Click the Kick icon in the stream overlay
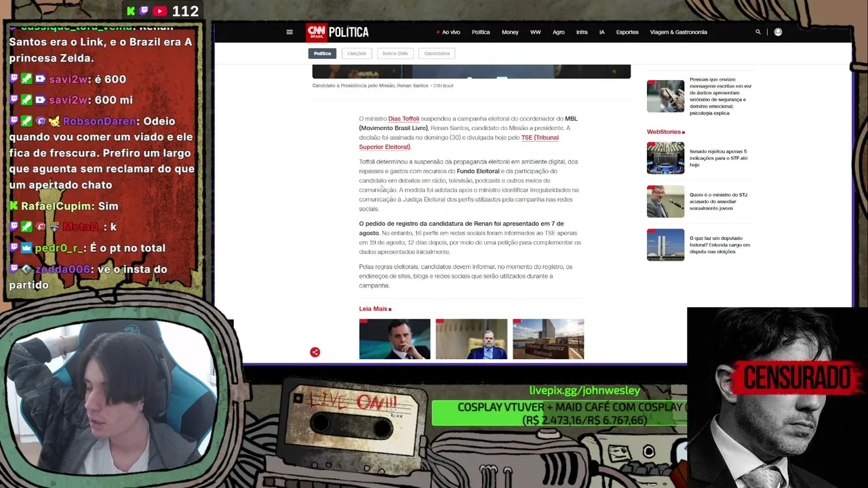The image size is (868, 488). pyautogui.click(x=131, y=11)
